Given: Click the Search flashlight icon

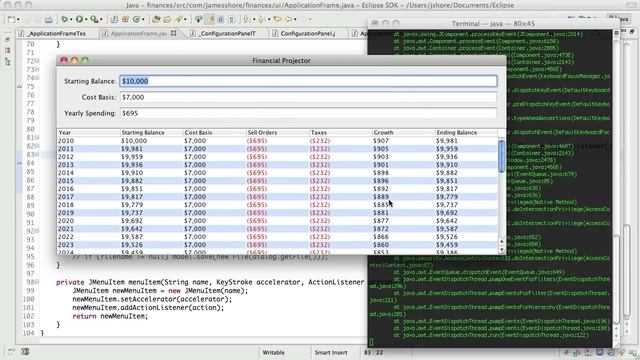Looking at the screenshot, I should click(x=178, y=19).
